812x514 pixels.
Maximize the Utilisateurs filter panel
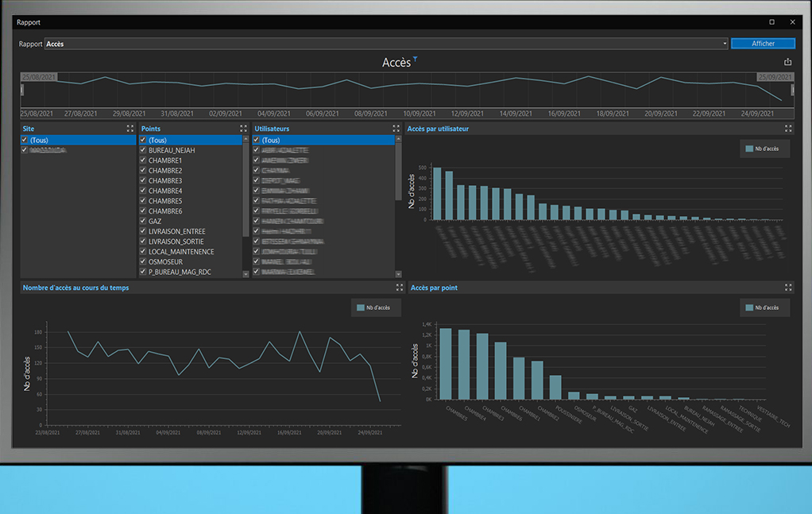click(396, 129)
